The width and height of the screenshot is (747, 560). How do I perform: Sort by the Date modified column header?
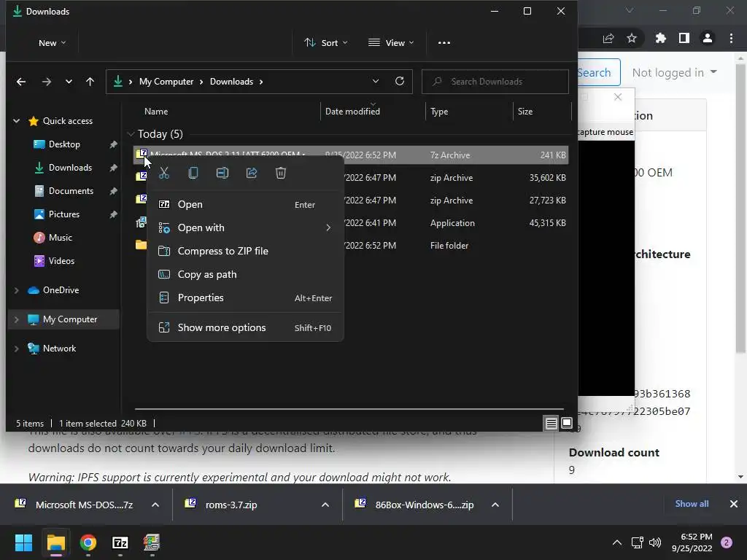coord(352,112)
